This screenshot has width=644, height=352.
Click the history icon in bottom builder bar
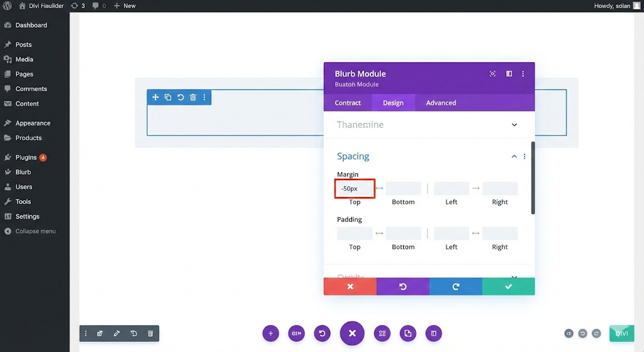(322, 334)
